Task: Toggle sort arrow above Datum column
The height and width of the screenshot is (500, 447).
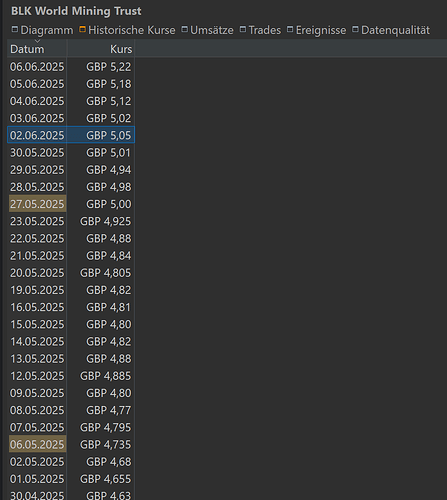Action: point(37,41)
